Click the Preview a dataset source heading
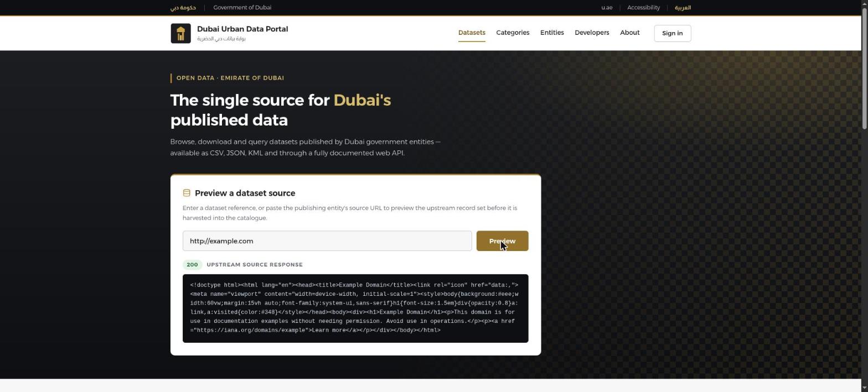The image size is (868, 392). (x=245, y=193)
